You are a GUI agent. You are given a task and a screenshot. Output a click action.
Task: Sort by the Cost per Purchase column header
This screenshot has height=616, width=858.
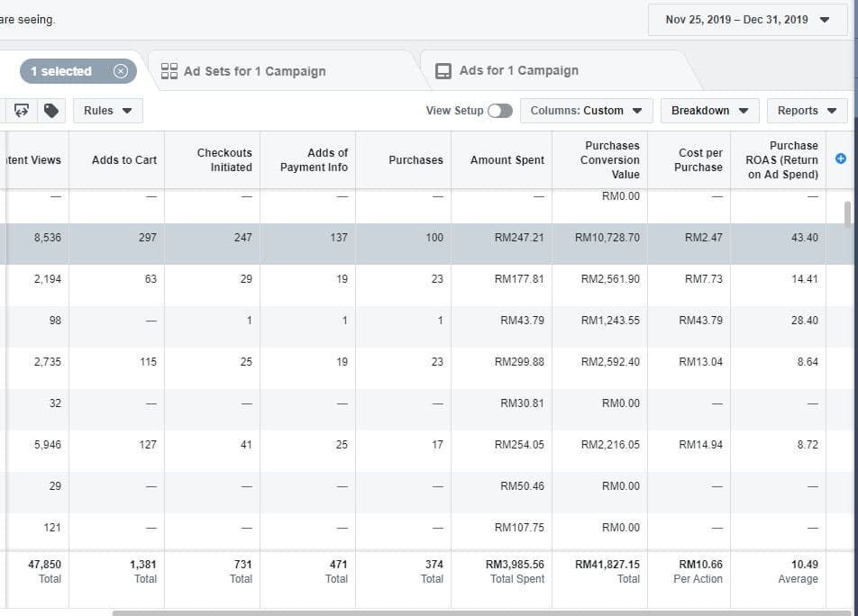699,160
